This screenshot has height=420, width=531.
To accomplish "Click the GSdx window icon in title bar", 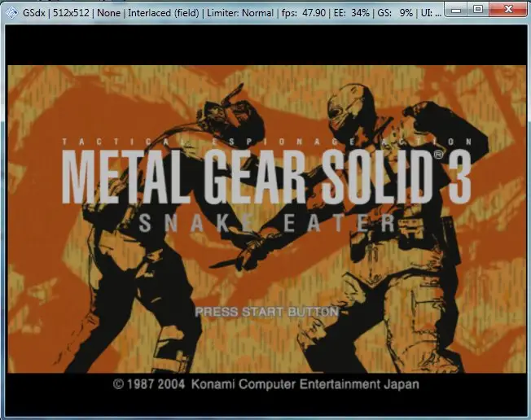I will click(x=10, y=9).
